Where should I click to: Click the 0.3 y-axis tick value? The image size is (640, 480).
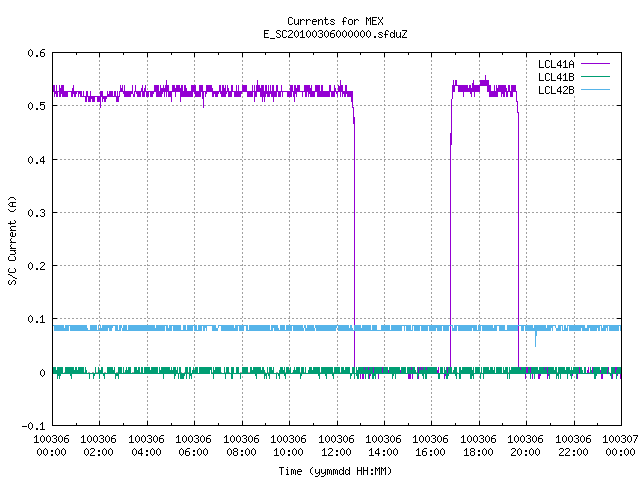(x=36, y=213)
